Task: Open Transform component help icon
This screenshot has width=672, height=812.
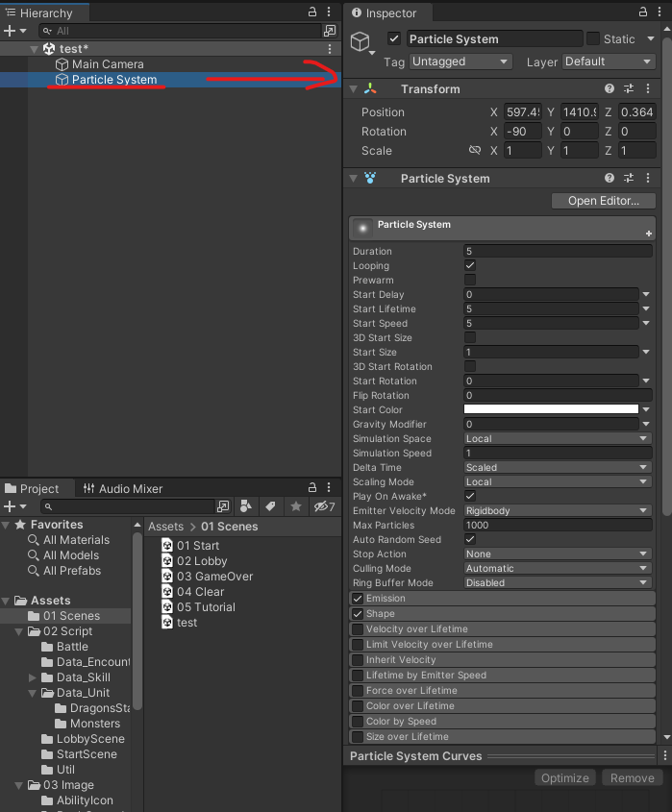Action: [x=610, y=88]
